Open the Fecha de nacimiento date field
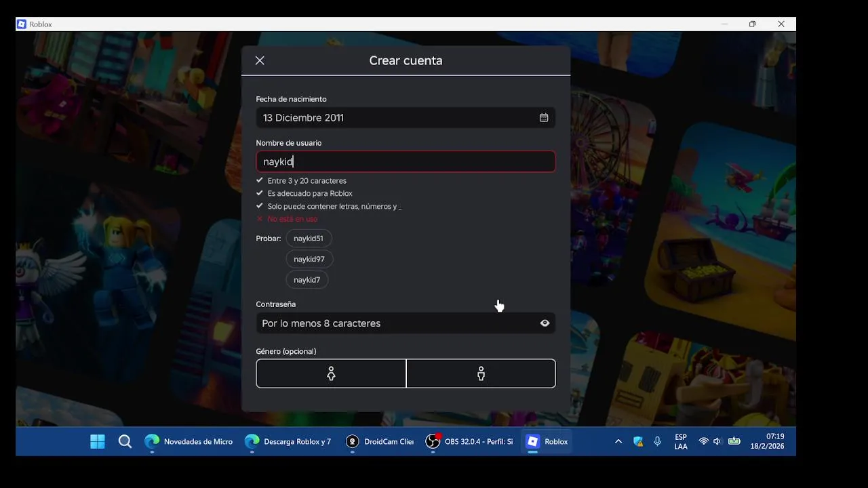This screenshot has height=488, width=868. 406,117
